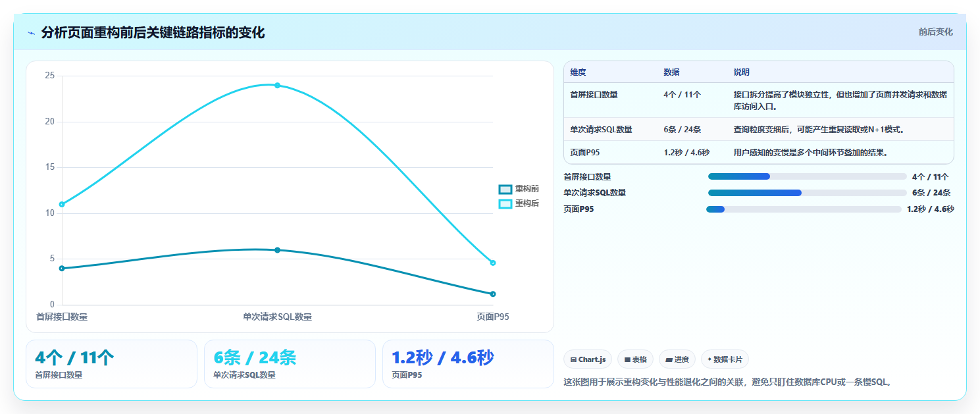Toggle the 重构前 legend swatch
The width and height of the screenshot is (980, 414).
pyautogui.click(x=505, y=189)
